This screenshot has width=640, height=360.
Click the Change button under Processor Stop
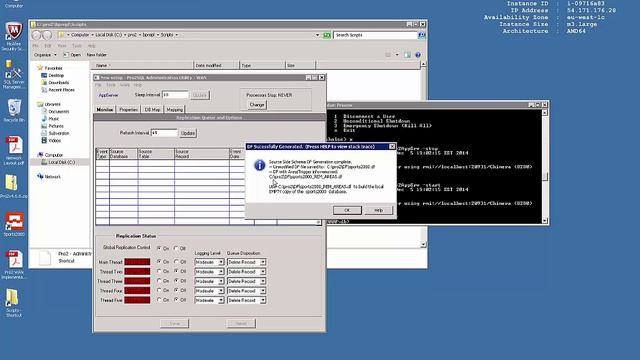257,105
